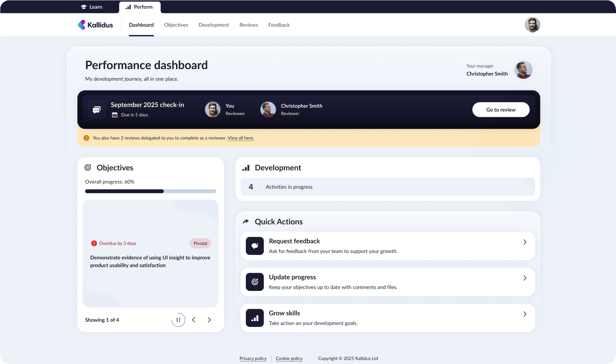The height and width of the screenshot is (364, 616).
Task: Click the orange warning alert icon
Action: pyautogui.click(x=87, y=138)
